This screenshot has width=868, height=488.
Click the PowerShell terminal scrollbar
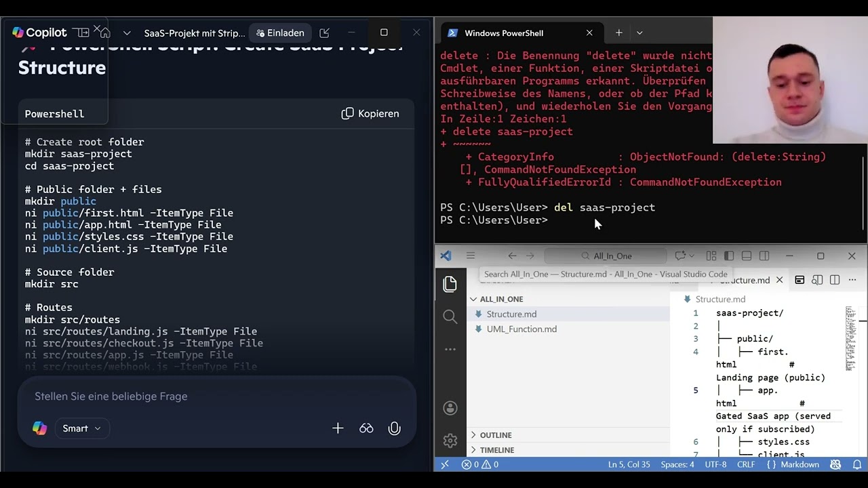[863, 193]
